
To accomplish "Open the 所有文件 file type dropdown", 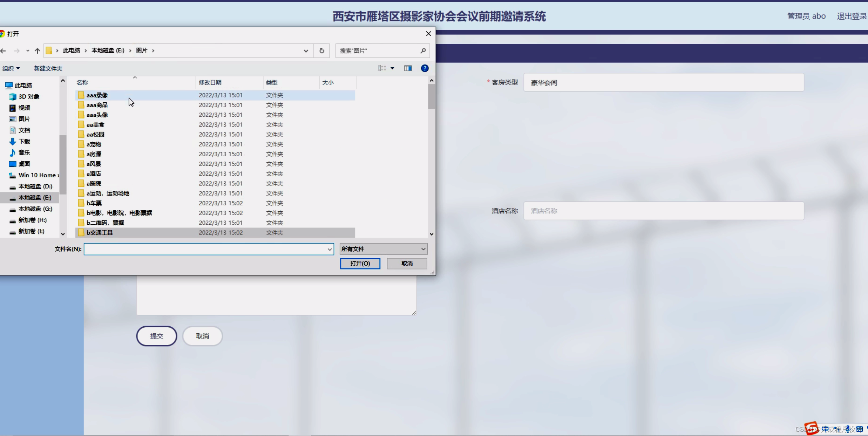I will pyautogui.click(x=383, y=249).
